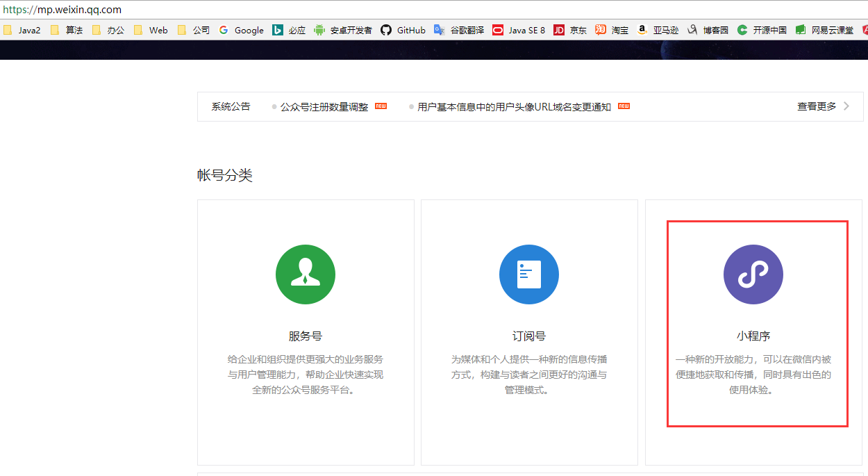Open the 用户头像URL域名变更通知 announcement
Viewport: 868px width, 476px height.
pyautogui.click(x=515, y=107)
